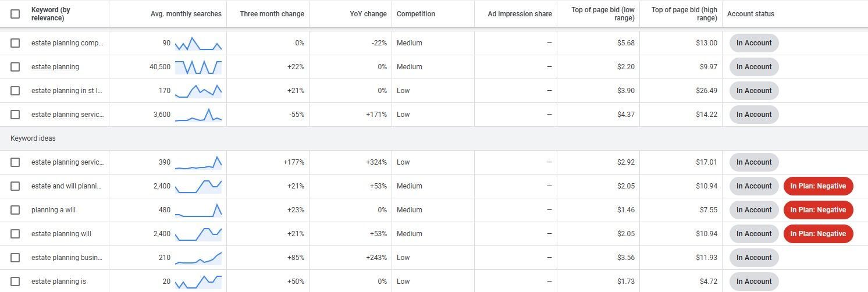This screenshot has width=868, height=292.
Task: Sort by Avg. monthly searches column
Action: pyautogui.click(x=186, y=14)
